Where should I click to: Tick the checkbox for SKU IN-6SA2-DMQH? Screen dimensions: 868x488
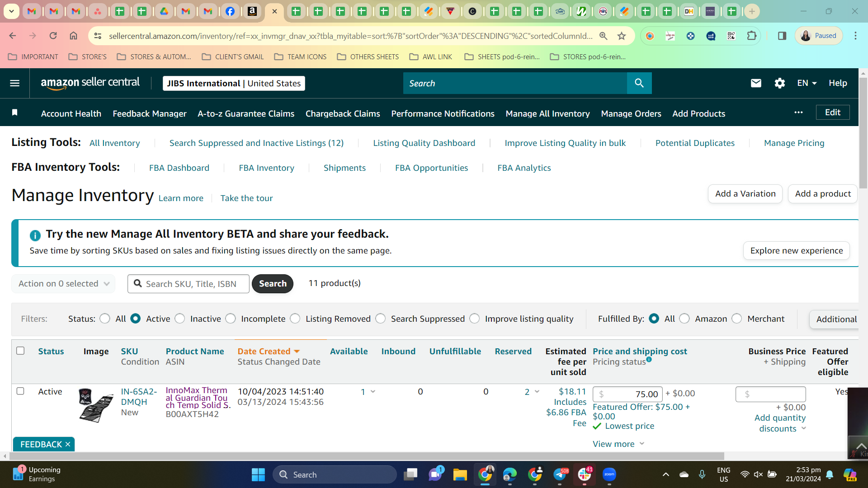pyautogui.click(x=20, y=391)
